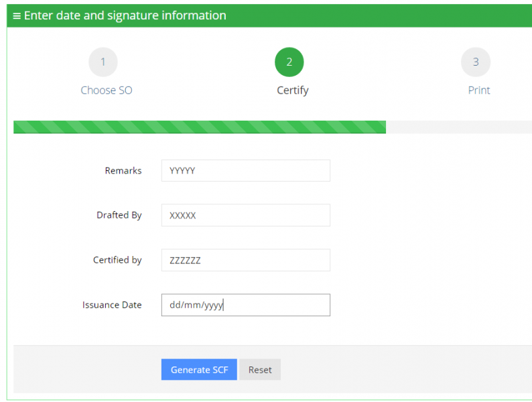Image resolution: width=532 pixels, height=402 pixels.
Task: Click the header title about date and signature
Action: click(x=125, y=15)
